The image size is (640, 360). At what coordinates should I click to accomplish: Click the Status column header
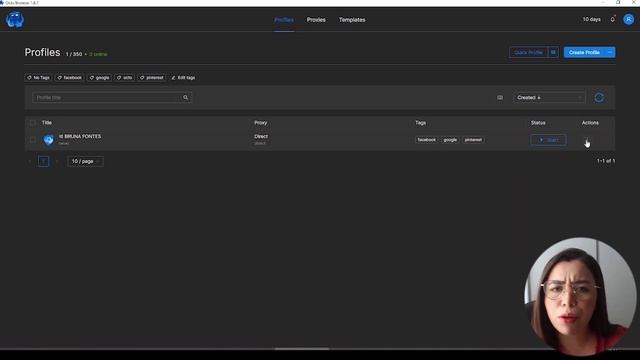[x=538, y=122]
